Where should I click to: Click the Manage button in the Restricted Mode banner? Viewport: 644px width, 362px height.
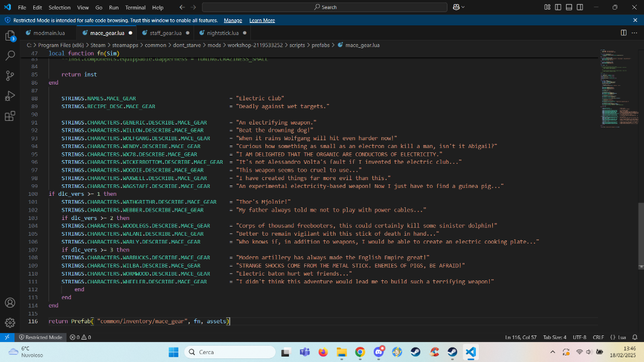pyautogui.click(x=233, y=20)
